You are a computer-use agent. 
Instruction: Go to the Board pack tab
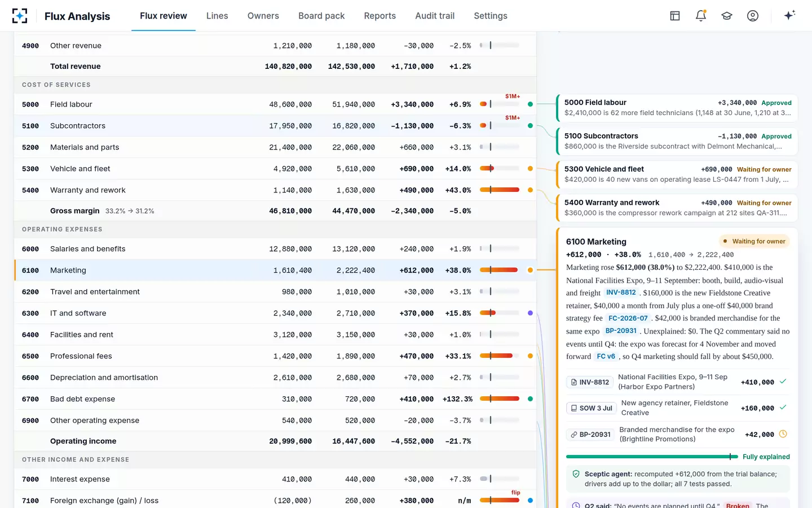321,16
